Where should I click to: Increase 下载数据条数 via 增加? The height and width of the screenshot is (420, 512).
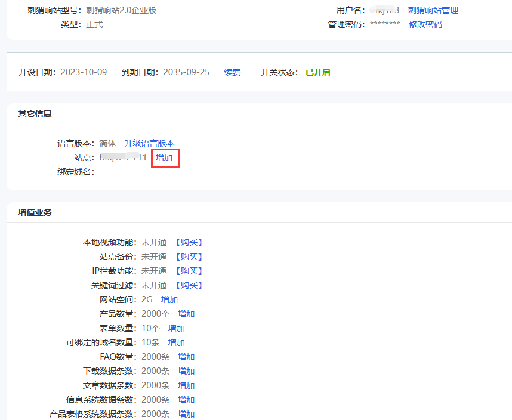click(x=186, y=370)
